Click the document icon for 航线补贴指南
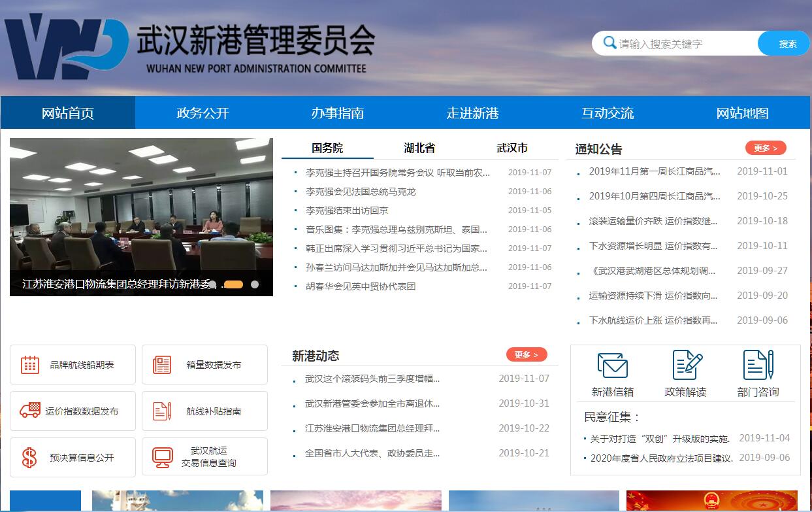Image resolution: width=812 pixels, height=512 pixels. (x=162, y=411)
